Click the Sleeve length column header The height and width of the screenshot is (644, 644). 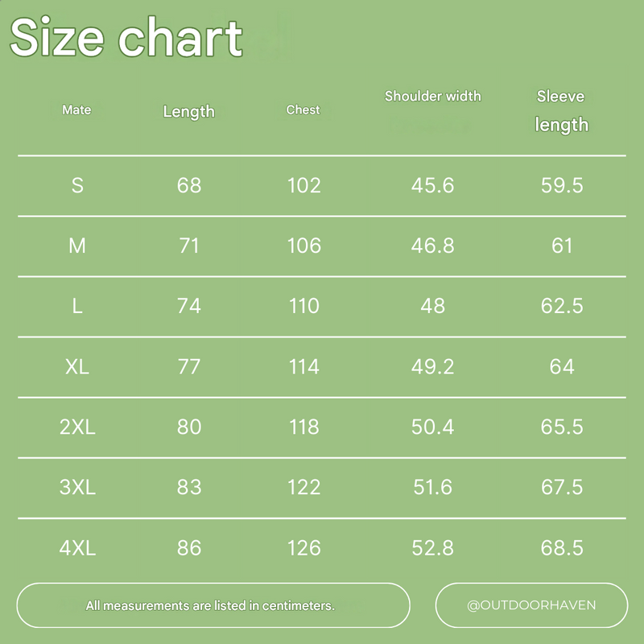[561, 110]
